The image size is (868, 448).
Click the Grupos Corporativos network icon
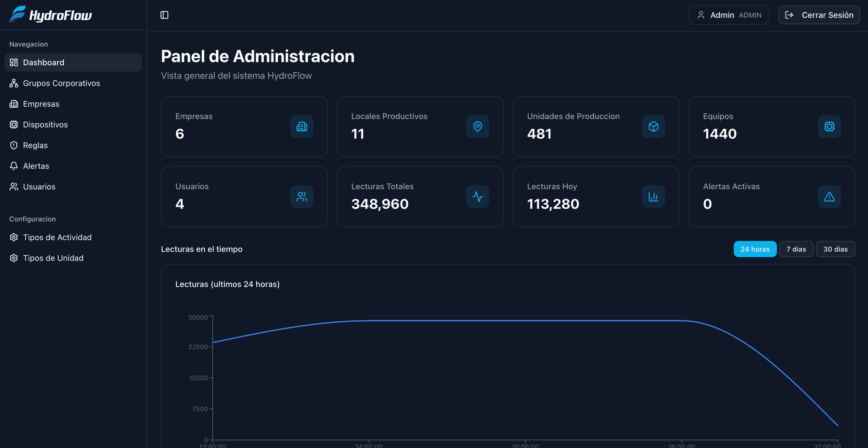pyautogui.click(x=14, y=83)
